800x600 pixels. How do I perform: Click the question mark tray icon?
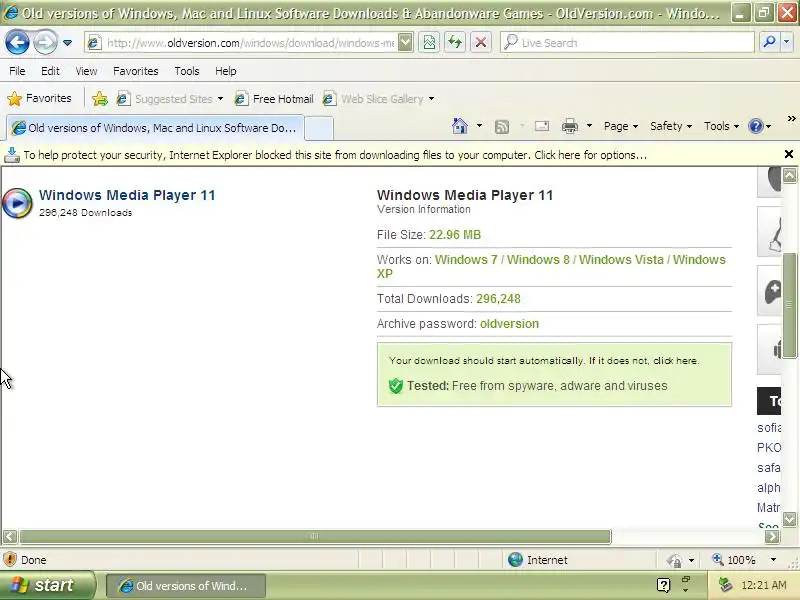coord(663,585)
